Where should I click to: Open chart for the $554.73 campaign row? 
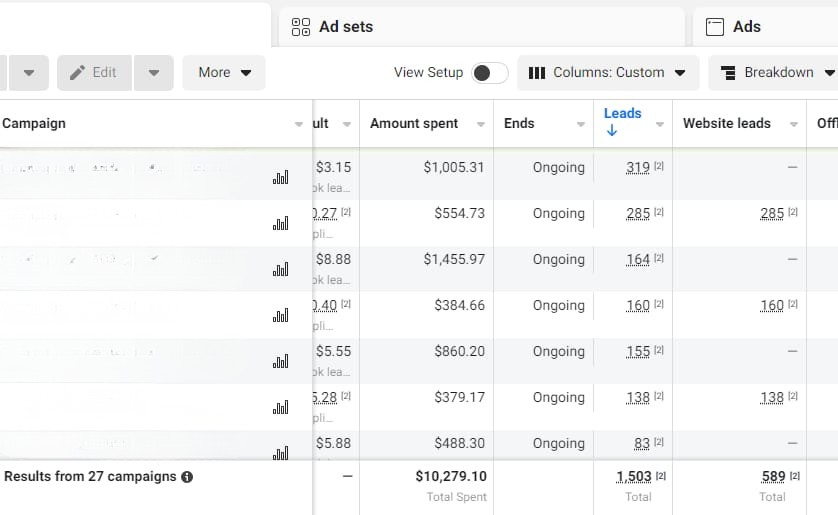[280, 223]
